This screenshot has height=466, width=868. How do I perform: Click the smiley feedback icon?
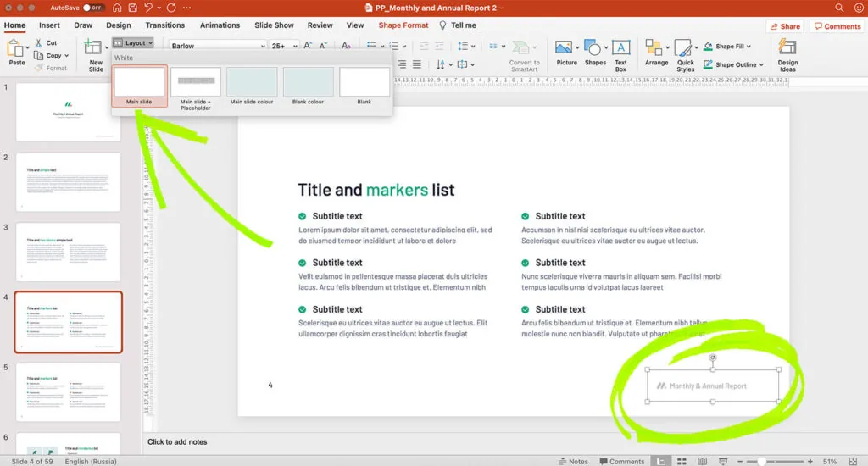859,8
